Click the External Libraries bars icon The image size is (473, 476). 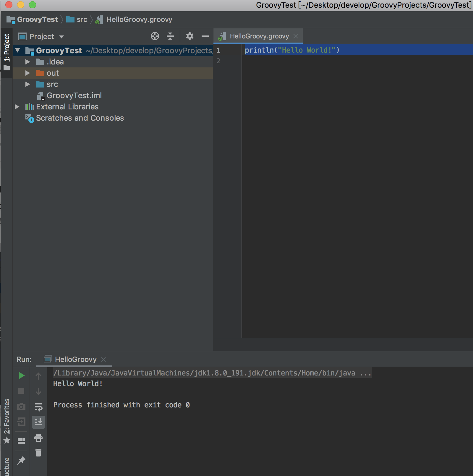pos(30,107)
